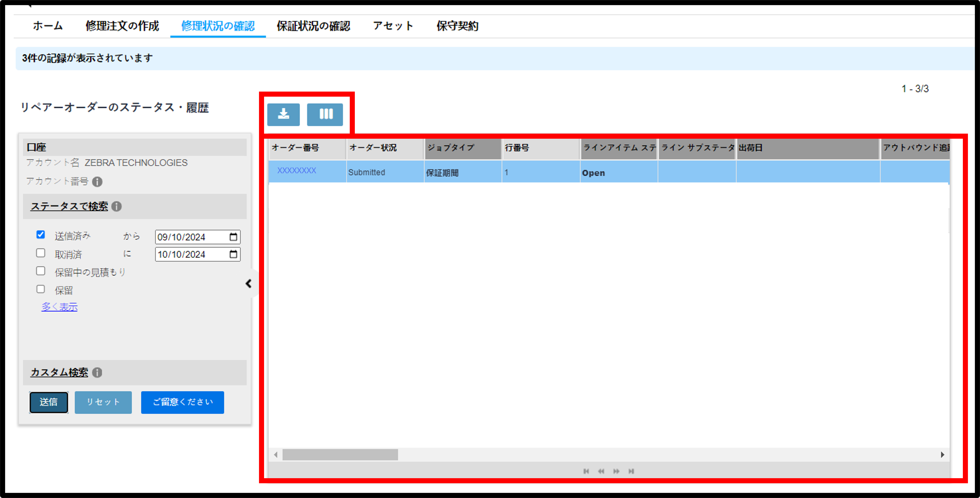Open the 修理注文の作成 tab
The width and height of the screenshot is (980, 498).
click(122, 26)
